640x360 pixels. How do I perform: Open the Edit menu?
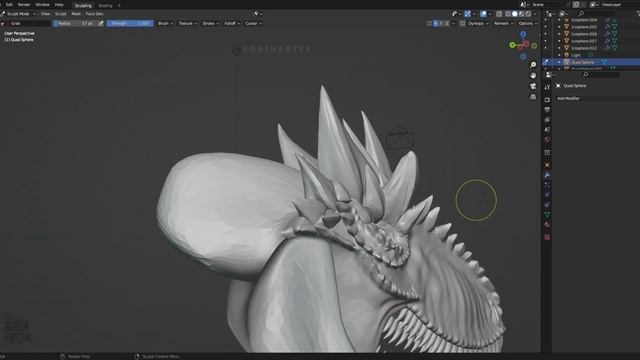9,4
